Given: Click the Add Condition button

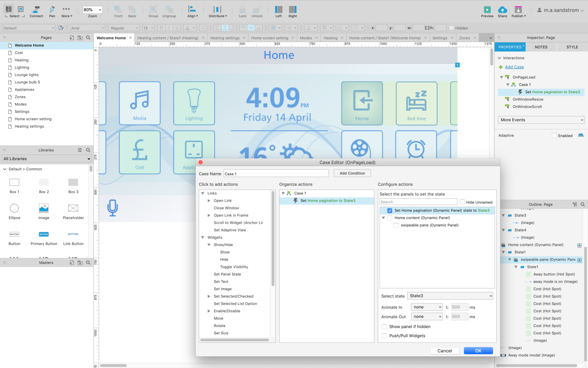Looking at the screenshot, I should point(352,173).
